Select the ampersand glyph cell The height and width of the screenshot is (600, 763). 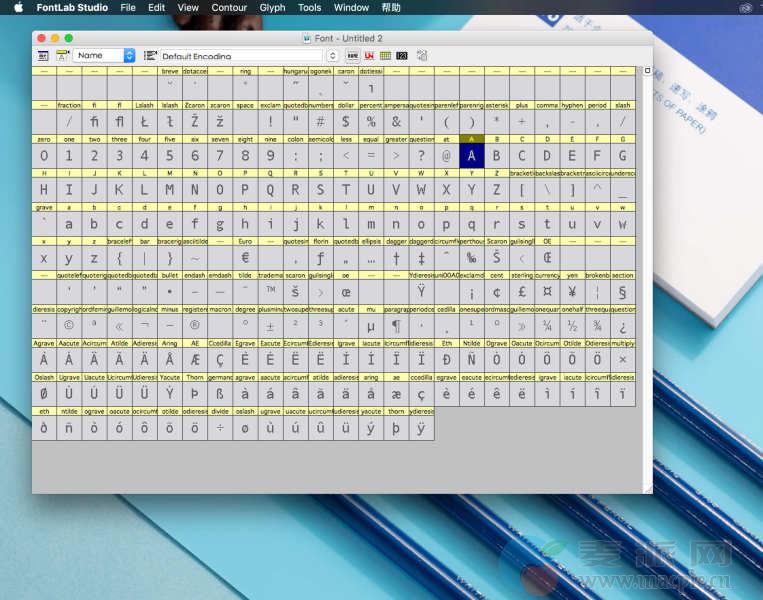[x=396, y=122]
